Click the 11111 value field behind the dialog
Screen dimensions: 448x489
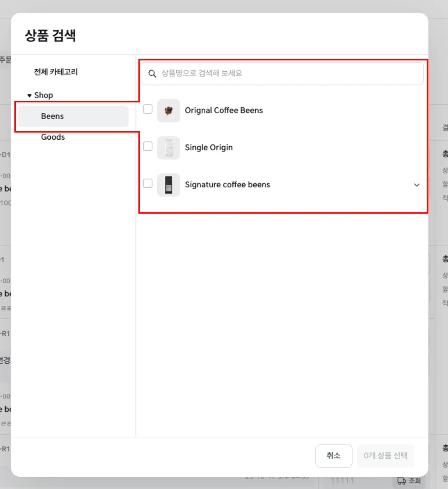coord(343,480)
